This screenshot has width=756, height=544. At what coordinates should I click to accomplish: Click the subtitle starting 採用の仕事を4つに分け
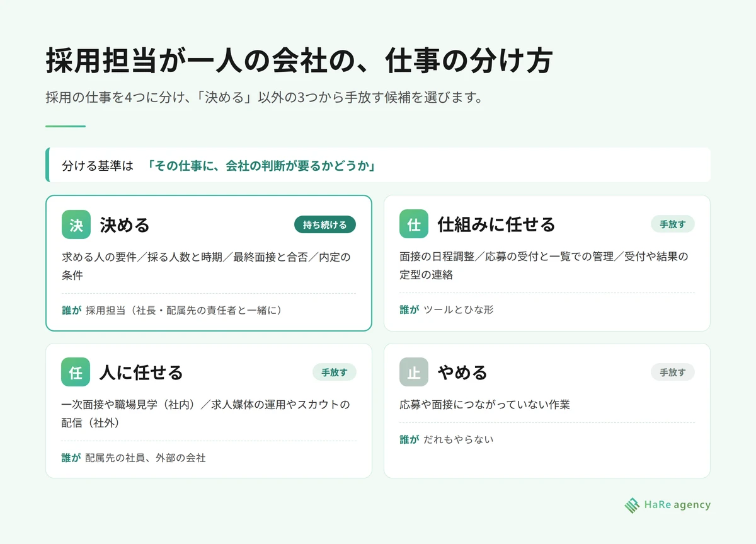(x=264, y=98)
